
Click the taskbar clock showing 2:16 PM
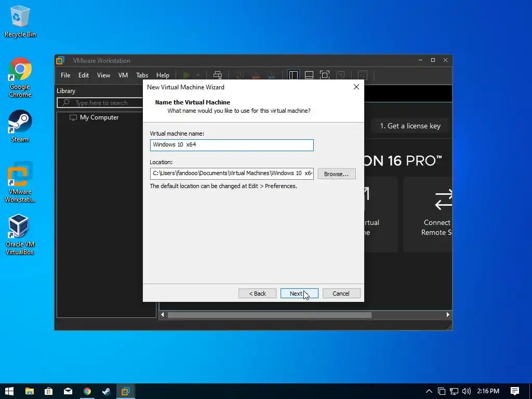488,391
